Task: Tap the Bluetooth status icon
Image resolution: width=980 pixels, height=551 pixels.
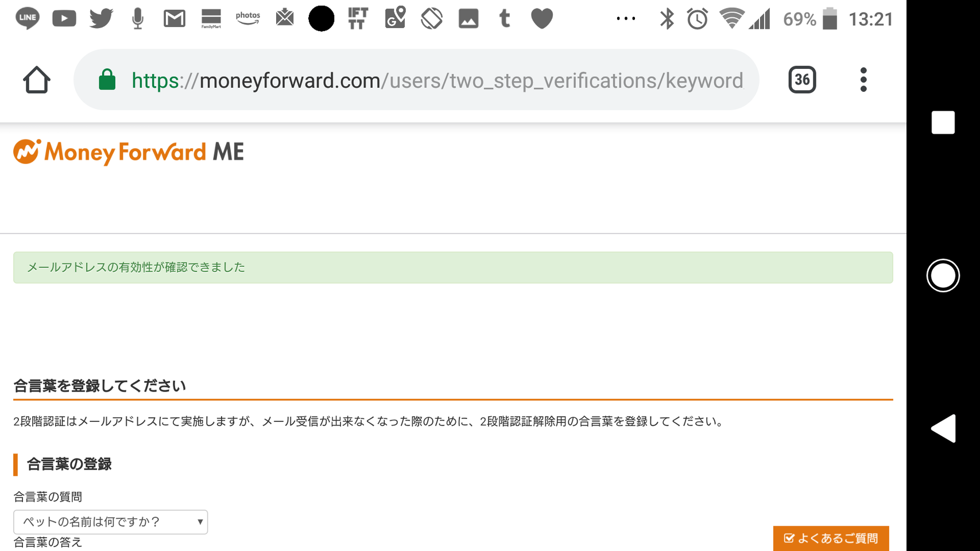Action: point(667,19)
